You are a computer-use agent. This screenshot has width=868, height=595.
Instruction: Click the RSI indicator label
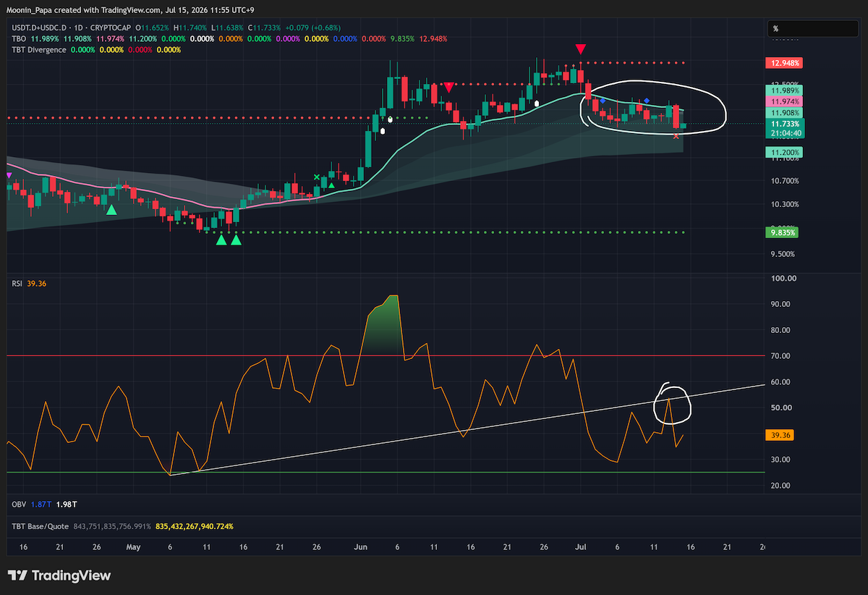17,284
